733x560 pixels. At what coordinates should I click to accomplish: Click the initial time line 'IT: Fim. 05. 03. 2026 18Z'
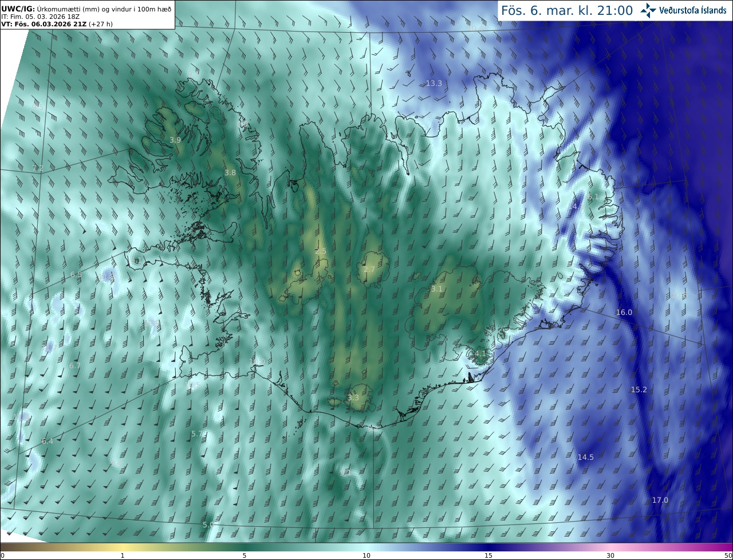(41, 16)
